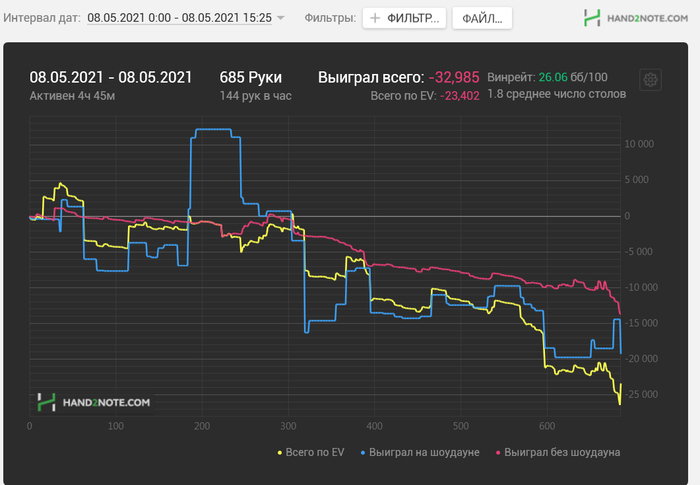This screenshot has width=700, height=485.
Task: Click the blue legend dot for showdown
Action: point(363,453)
